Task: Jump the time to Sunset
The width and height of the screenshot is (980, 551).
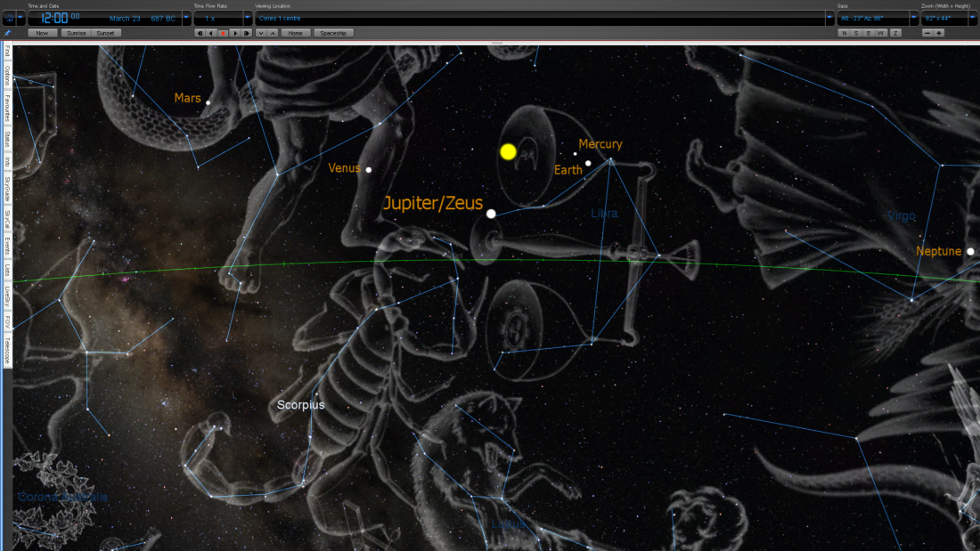Action: point(106,33)
